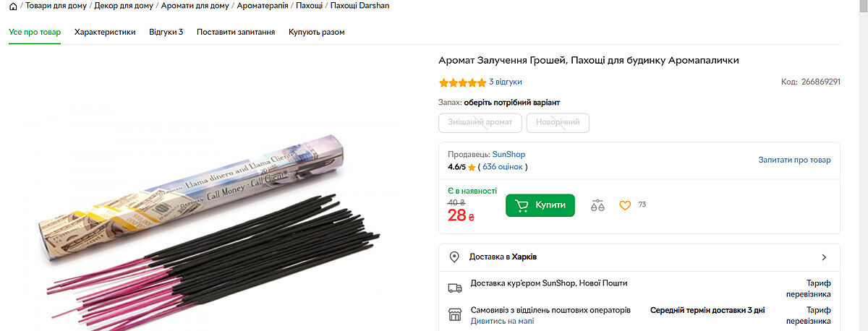The image size is (868, 331).
Task: Select the "Змішаний аромат" scent variant
Action: (480, 122)
